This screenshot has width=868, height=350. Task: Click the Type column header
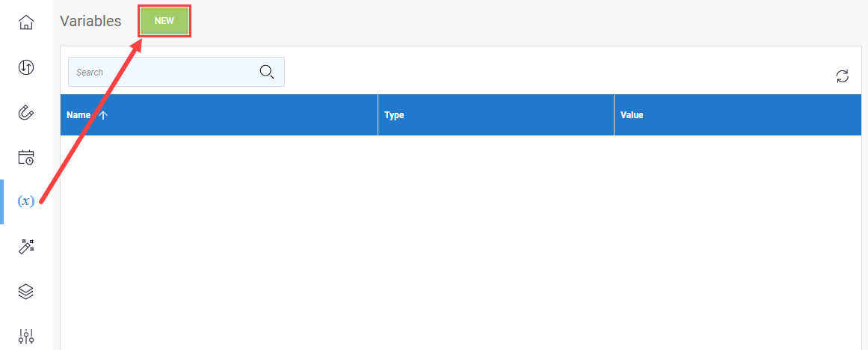click(x=394, y=115)
